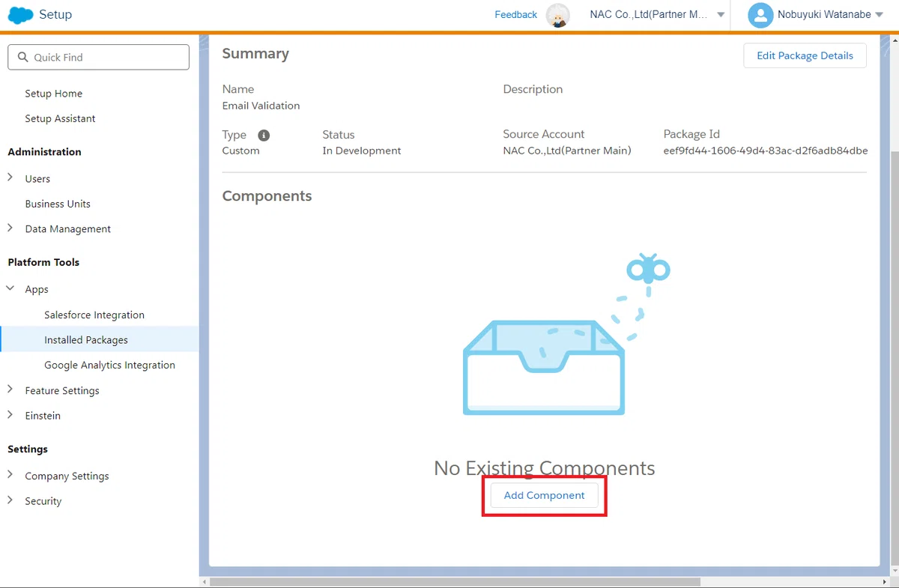The height and width of the screenshot is (588, 899).
Task: Expand the Data Management section
Action: click(10, 228)
